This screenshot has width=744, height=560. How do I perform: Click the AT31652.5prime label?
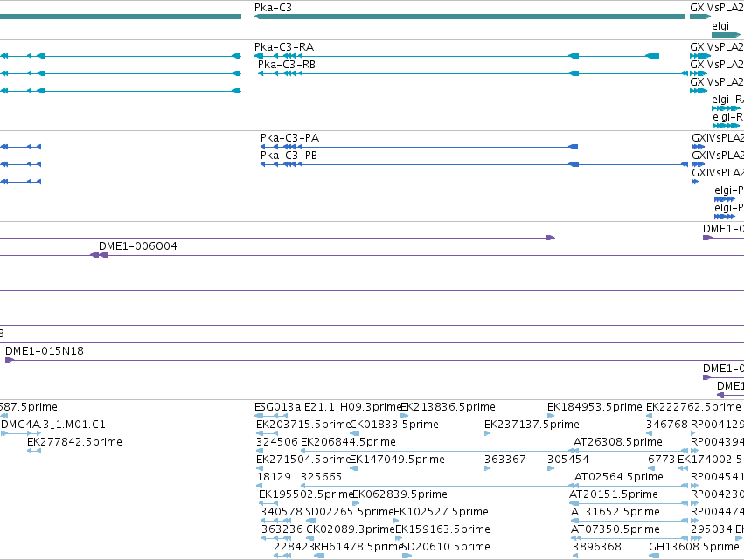(x=615, y=512)
